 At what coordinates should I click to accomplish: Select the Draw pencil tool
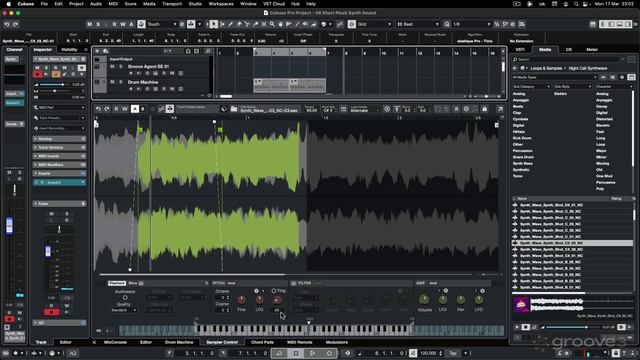pos(231,24)
